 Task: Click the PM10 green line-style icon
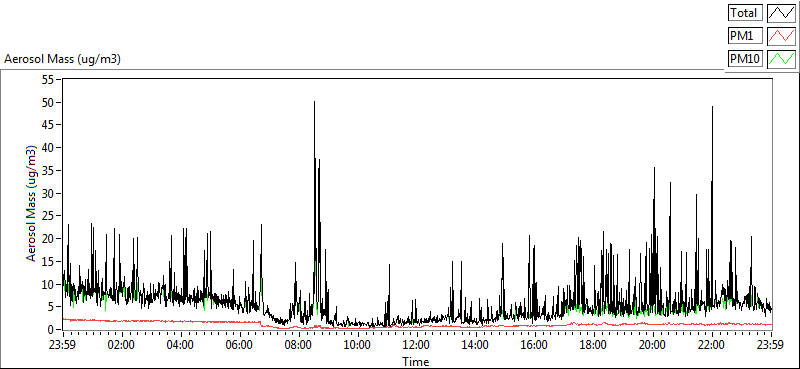click(781, 59)
